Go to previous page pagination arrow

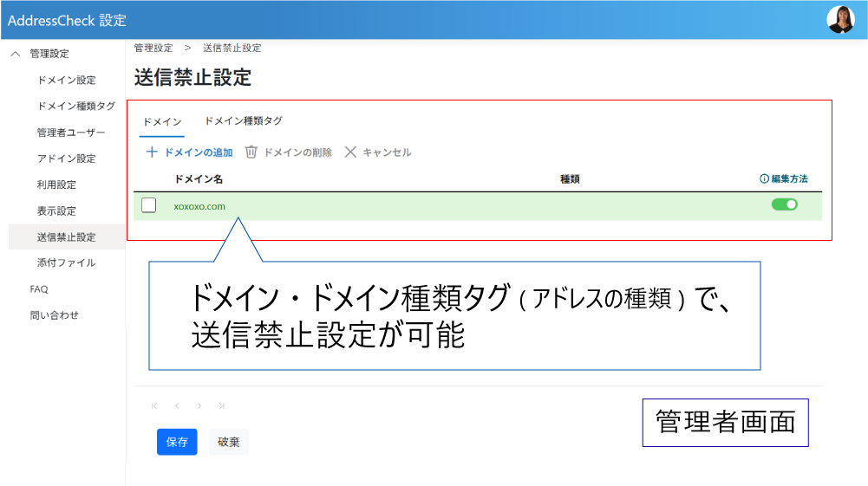tap(177, 405)
